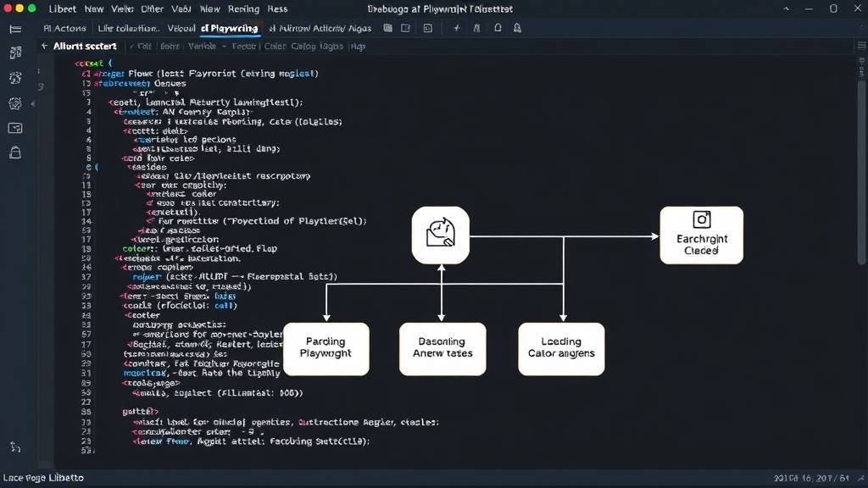This screenshot has height=488, width=868.
Task: Open notifications with the bell icon
Action: pos(498,28)
